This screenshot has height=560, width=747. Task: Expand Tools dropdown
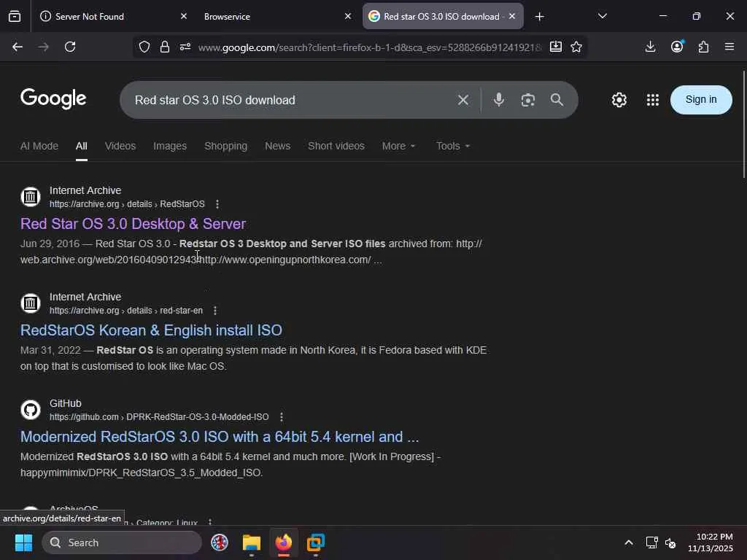[452, 146]
